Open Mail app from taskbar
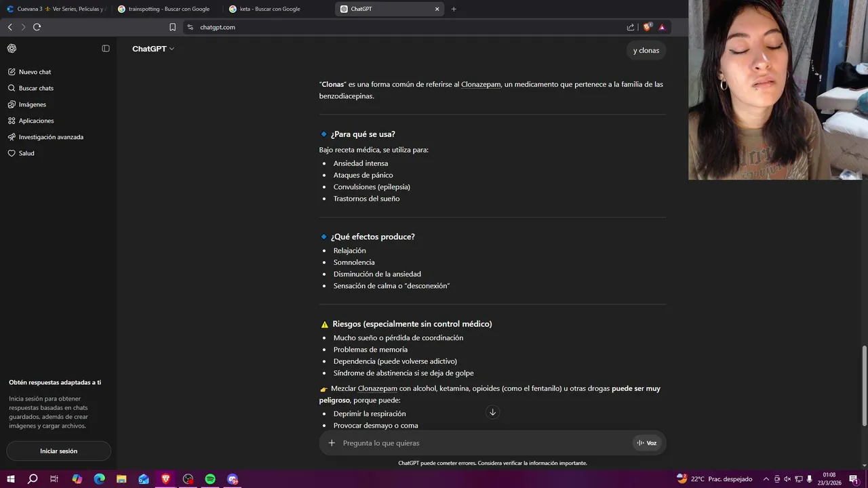Image resolution: width=868 pixels, height=488 pixels. click(144, 479)
